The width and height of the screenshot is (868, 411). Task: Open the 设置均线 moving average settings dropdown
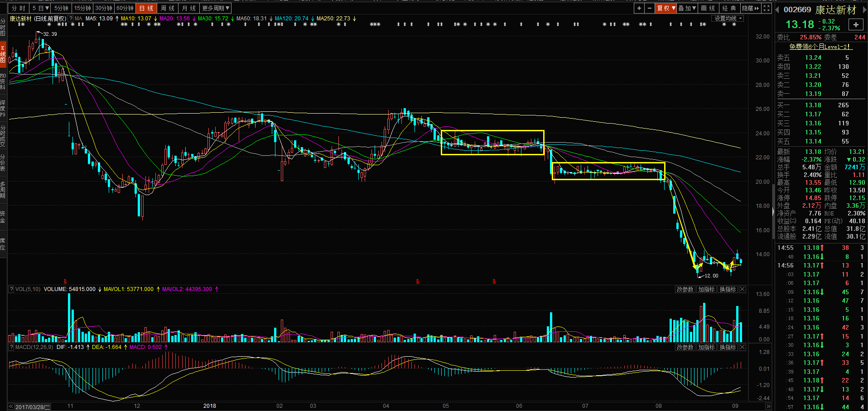coord(728,19)
